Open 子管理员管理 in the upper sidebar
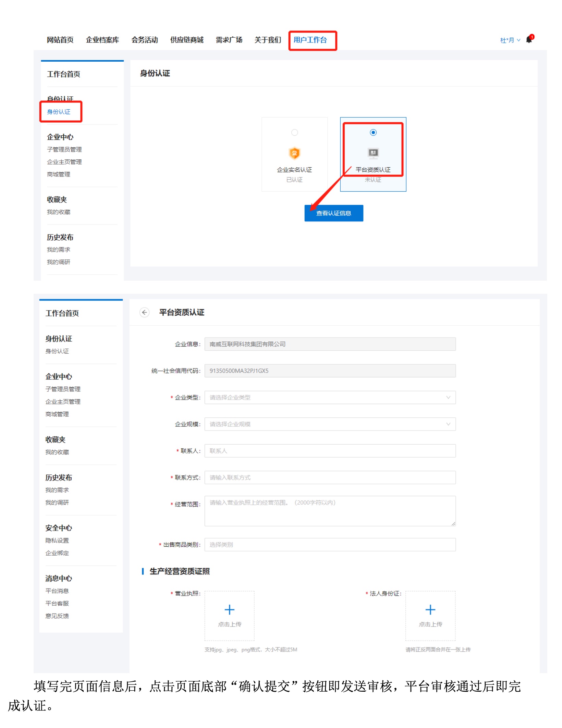Screen dimensions: 562x728 pyautogui.click(x=64, y=149)
